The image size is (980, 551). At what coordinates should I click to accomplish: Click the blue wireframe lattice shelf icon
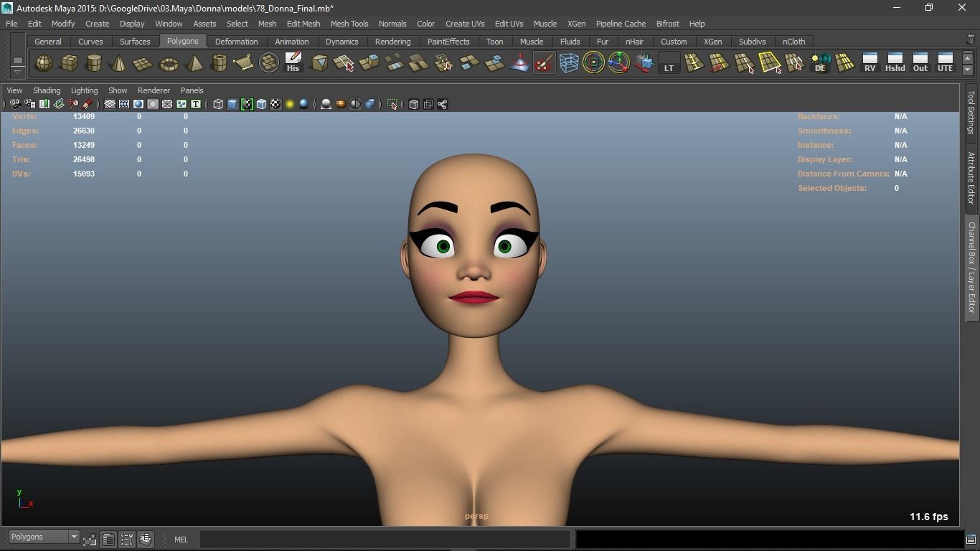[569, 63]
